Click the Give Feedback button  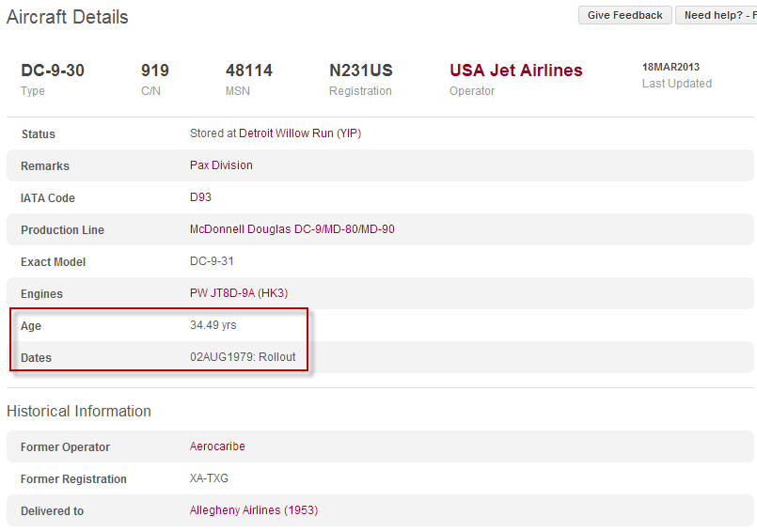pos(625,15)
